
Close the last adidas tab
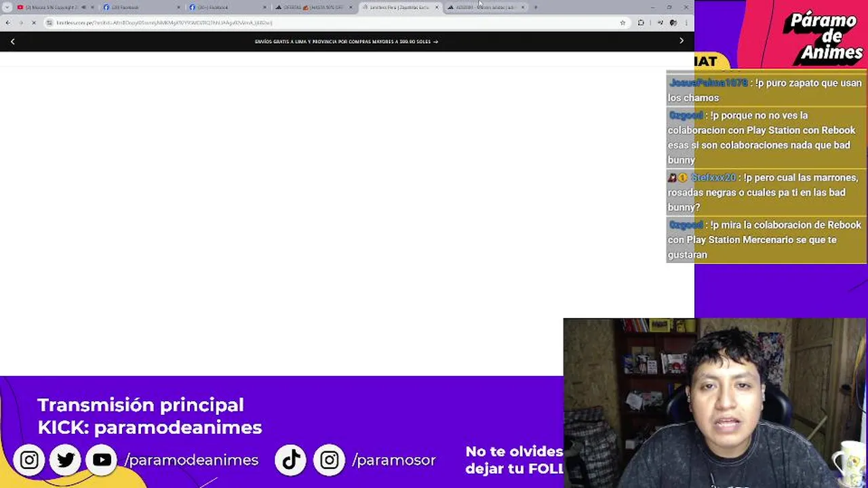click(523, 7)
